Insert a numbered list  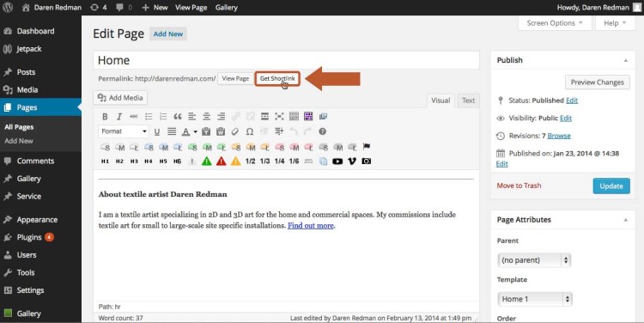click(163, 117)
